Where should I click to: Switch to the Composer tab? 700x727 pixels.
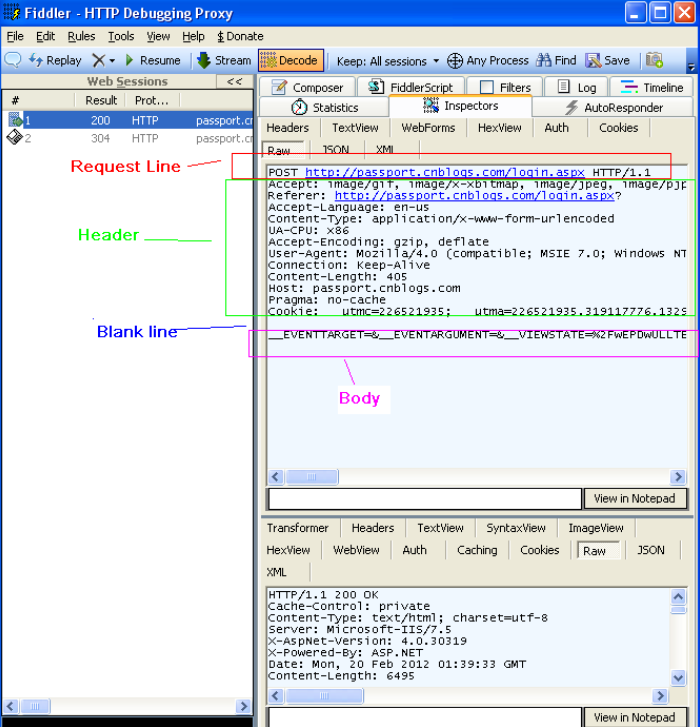tap(307, 87)
